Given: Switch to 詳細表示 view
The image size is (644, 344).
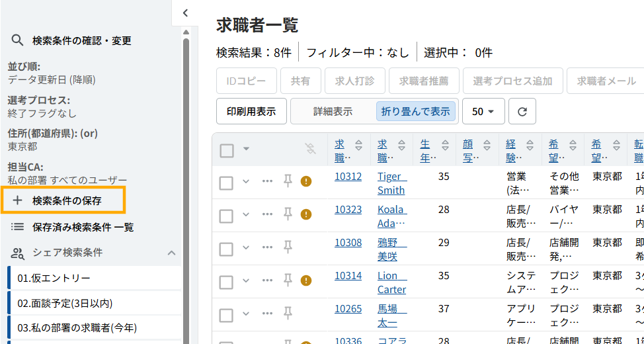Looking at the screenshot, I should [333, 111].
